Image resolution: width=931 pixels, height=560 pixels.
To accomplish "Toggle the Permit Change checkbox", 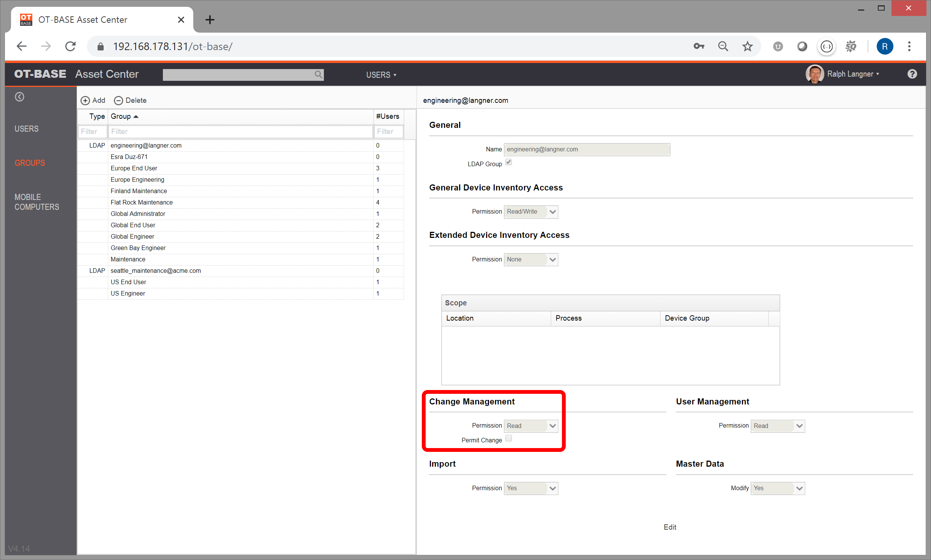I will tap(508, 439).
